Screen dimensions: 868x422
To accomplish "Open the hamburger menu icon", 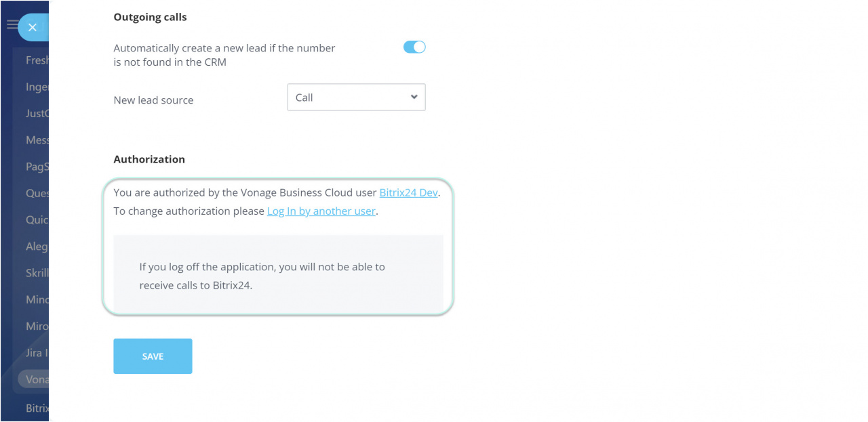I will (12, 25).
